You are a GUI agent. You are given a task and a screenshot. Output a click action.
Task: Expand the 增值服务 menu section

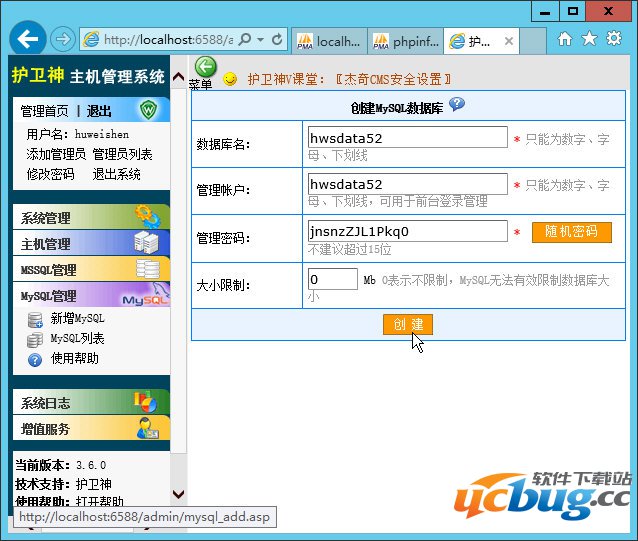coord(92,428)
